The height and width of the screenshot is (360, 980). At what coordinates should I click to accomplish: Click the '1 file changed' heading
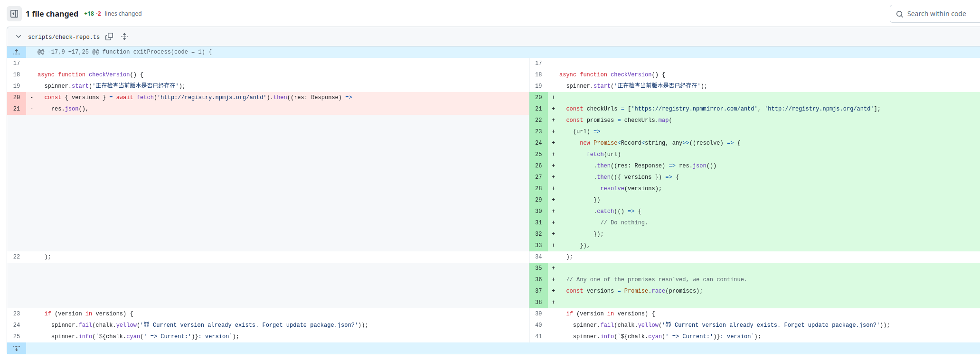point(52,14)
